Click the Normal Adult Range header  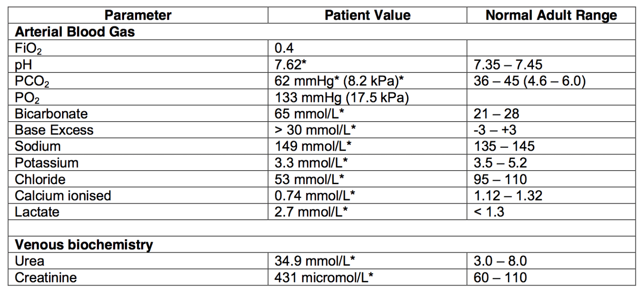[x=551, y=16]
